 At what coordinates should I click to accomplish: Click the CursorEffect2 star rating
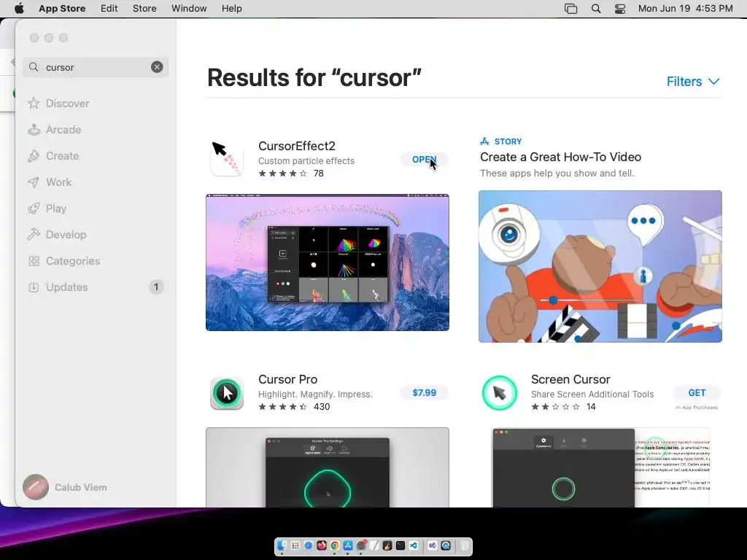[x=282, y=174]
